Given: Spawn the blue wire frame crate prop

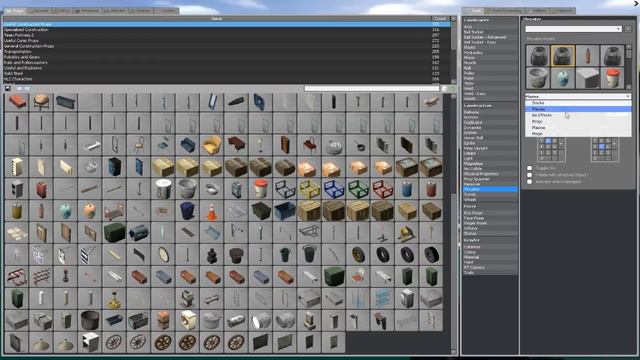Looking at the screenshot, I should point(334,189).
